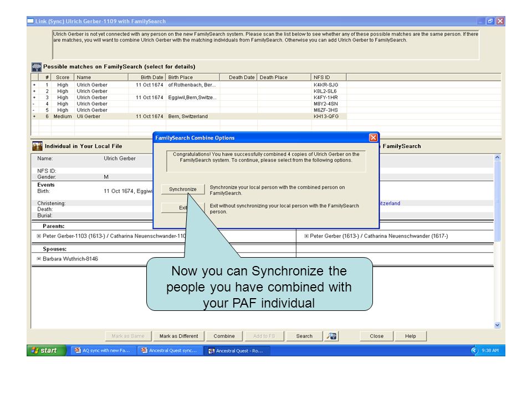The height and width of the screenshot is (399, 532).
Task: Click the Synchronize button
Action: coord(183,189)
